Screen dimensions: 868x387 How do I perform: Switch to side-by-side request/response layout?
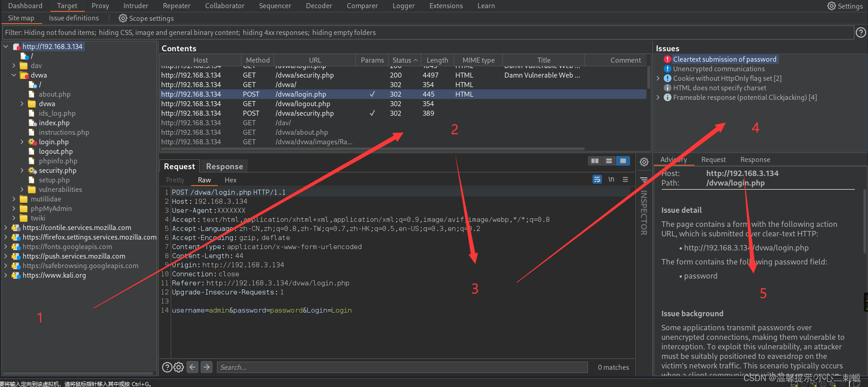(595, 161)
